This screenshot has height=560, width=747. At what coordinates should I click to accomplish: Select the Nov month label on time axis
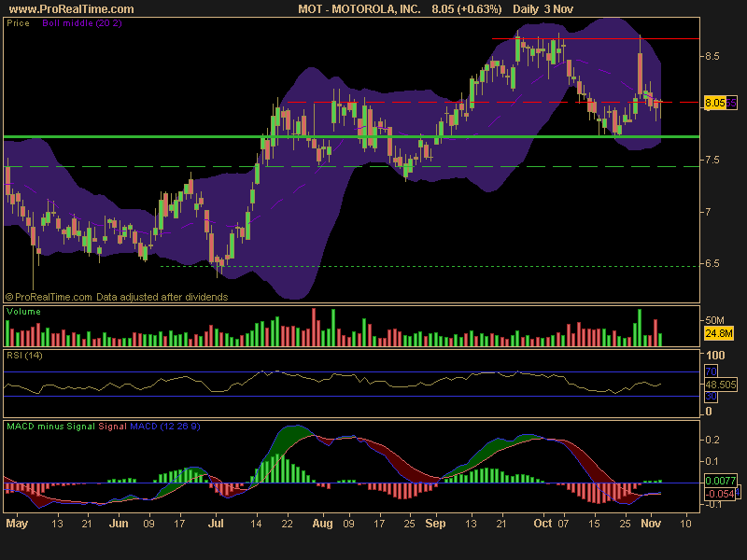(651, 524)
